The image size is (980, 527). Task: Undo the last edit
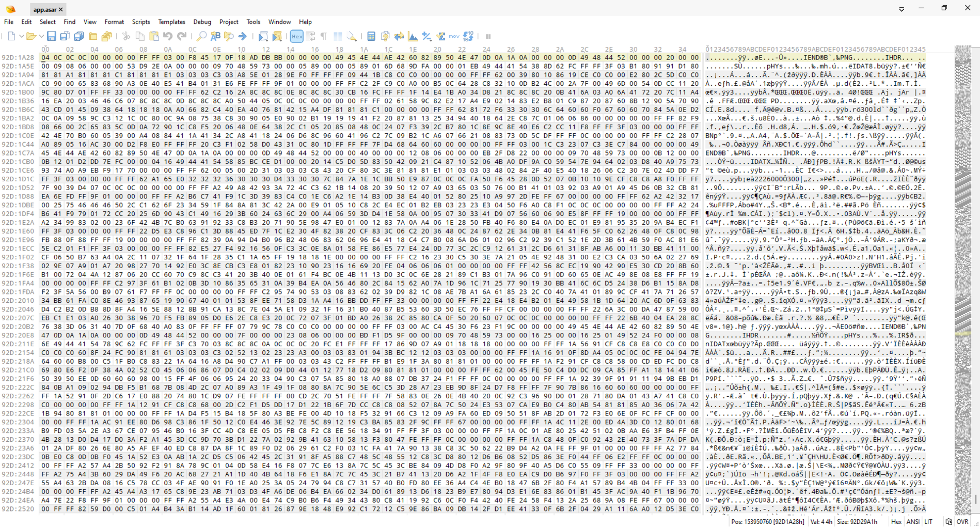168,36
